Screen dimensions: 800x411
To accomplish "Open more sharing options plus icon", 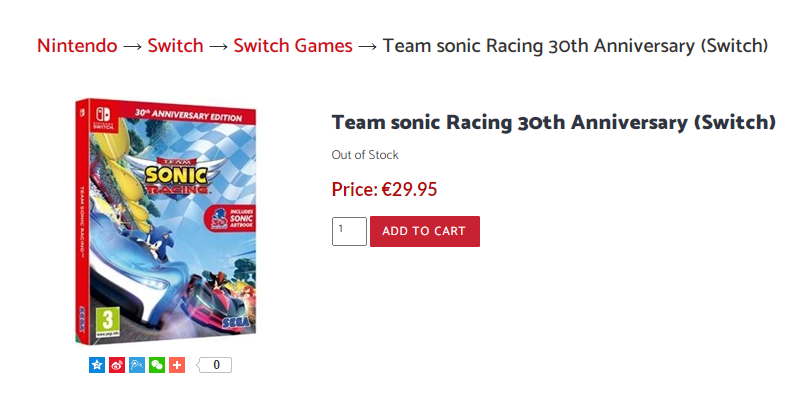I will (177, 365).
